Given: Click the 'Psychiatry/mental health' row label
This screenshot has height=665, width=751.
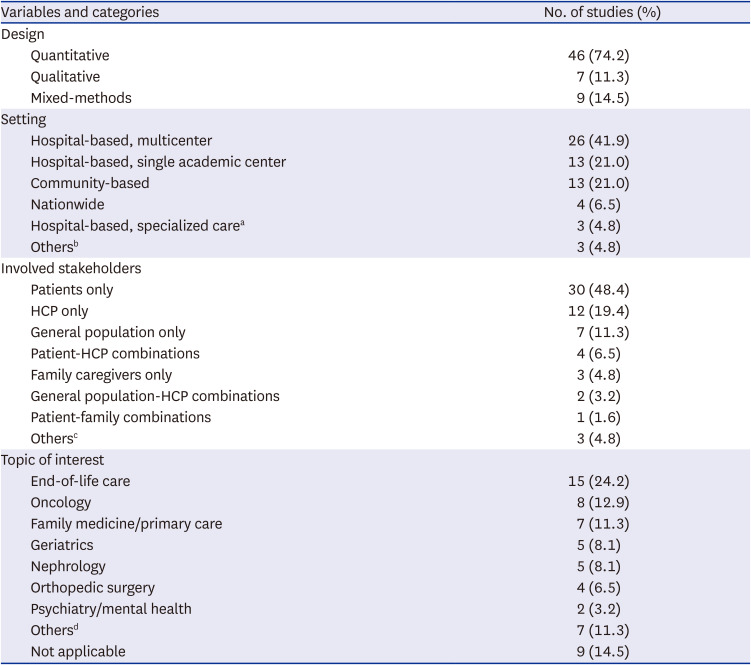Looking at the screenshot, I should 110,609.
